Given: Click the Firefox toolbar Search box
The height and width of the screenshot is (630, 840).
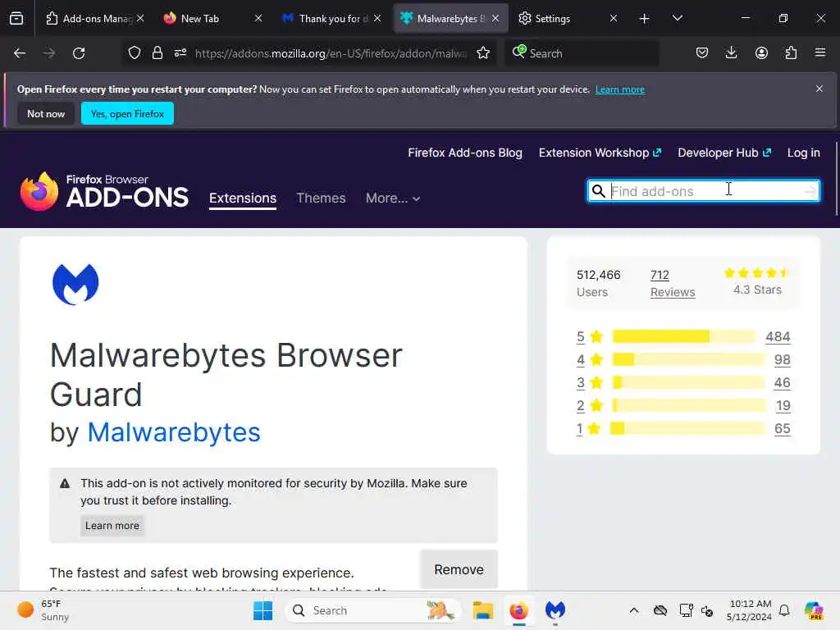Looking at the screenshot, I should tap(582, 53).
